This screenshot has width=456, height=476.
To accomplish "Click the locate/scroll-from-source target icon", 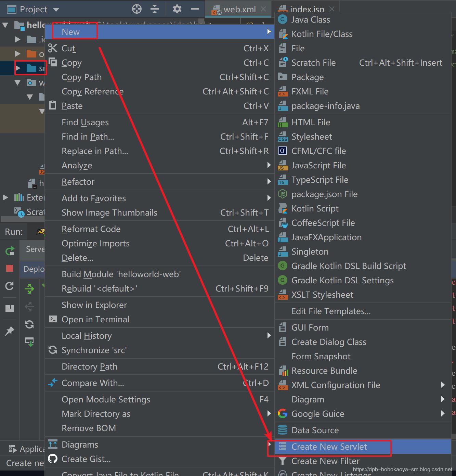I will [137, 9].
